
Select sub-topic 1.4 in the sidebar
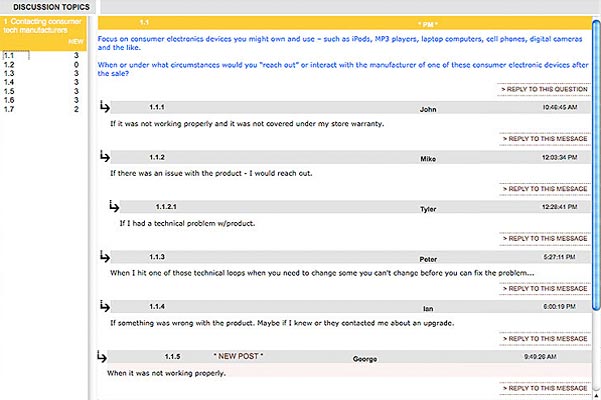pyautogui.click(x=9, y=82)
